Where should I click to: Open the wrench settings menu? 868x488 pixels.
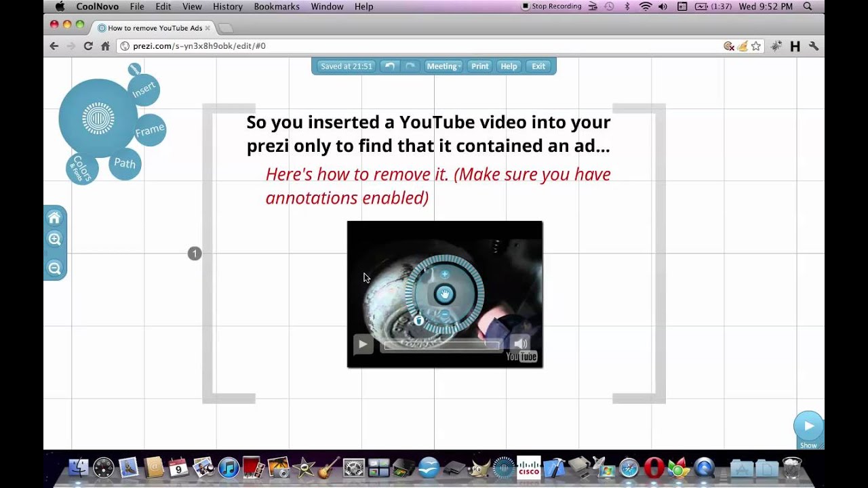[814, 46]
